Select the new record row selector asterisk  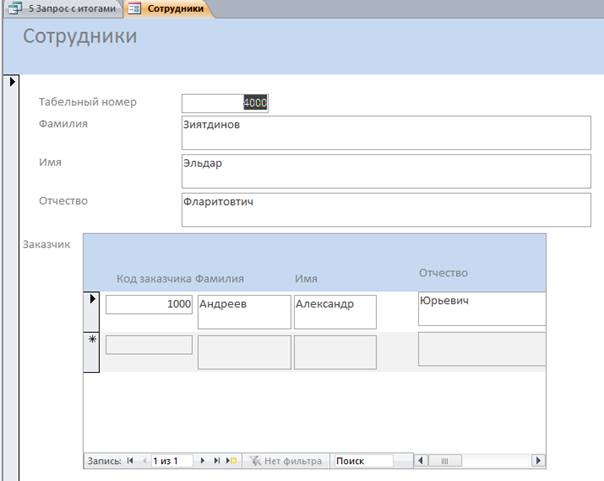pyautogui.click(x=92, y=352)
